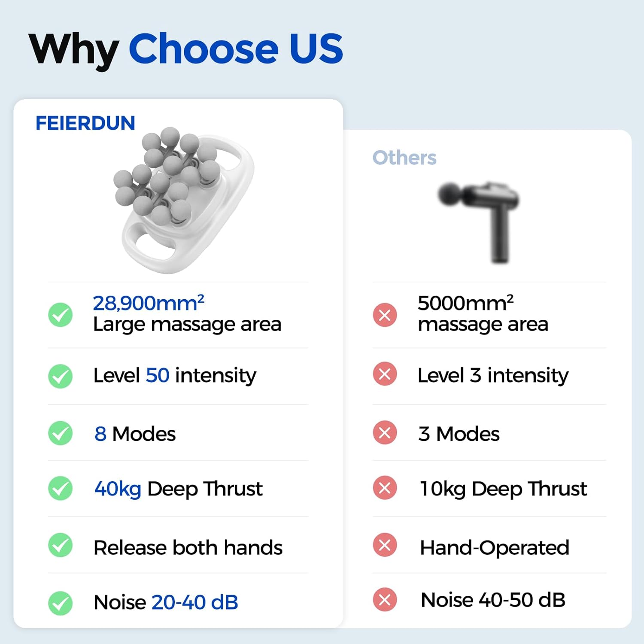644x644 pixels.
Task: Click green checkmark beside Release both hands
Action: coord(60,545)
